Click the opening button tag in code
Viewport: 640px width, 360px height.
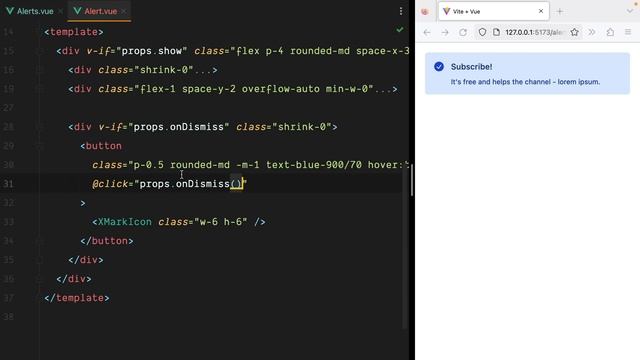(x=101, y=146)
